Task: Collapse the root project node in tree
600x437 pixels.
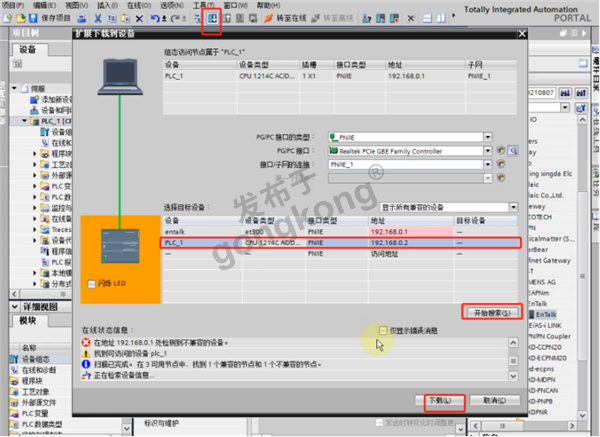Action: (15, 88)
